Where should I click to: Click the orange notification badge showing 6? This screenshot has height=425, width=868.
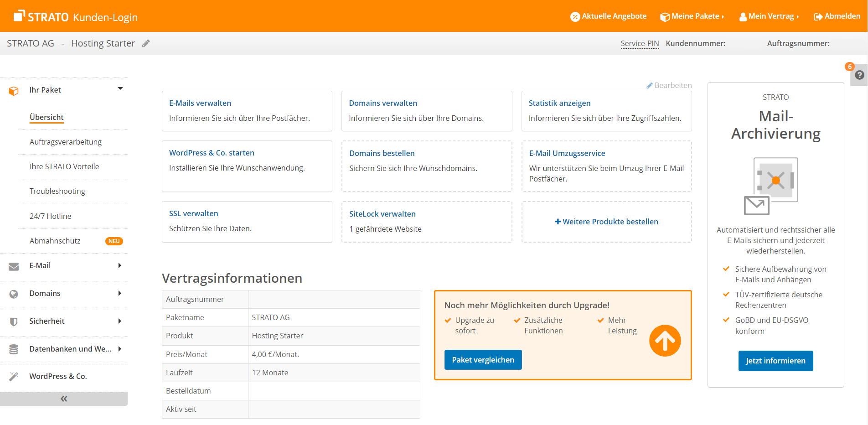pyautogui.click(x=849, y=67)
